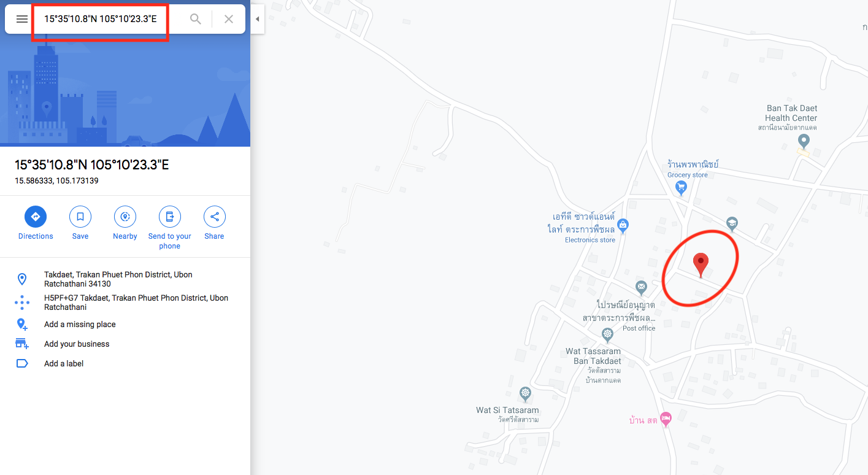868x475 pixels.
Task: Click the blue Directions button
Action: click(x=36, y=217)
